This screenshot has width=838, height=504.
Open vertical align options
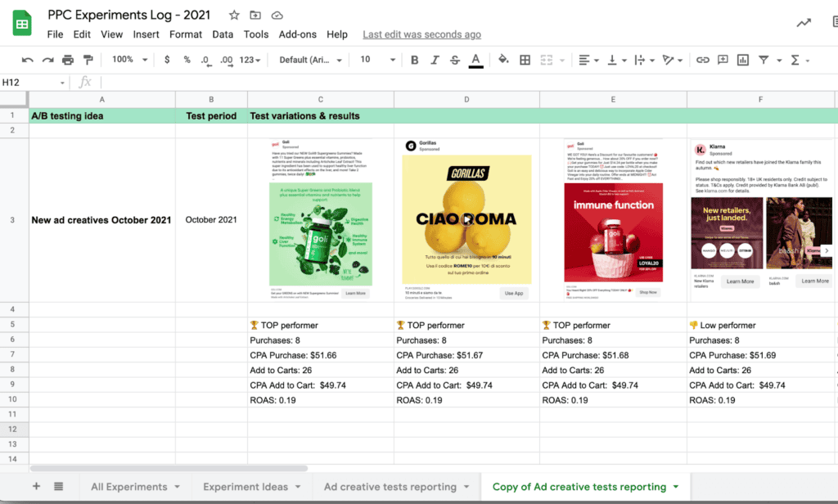[x=617, y=60]
